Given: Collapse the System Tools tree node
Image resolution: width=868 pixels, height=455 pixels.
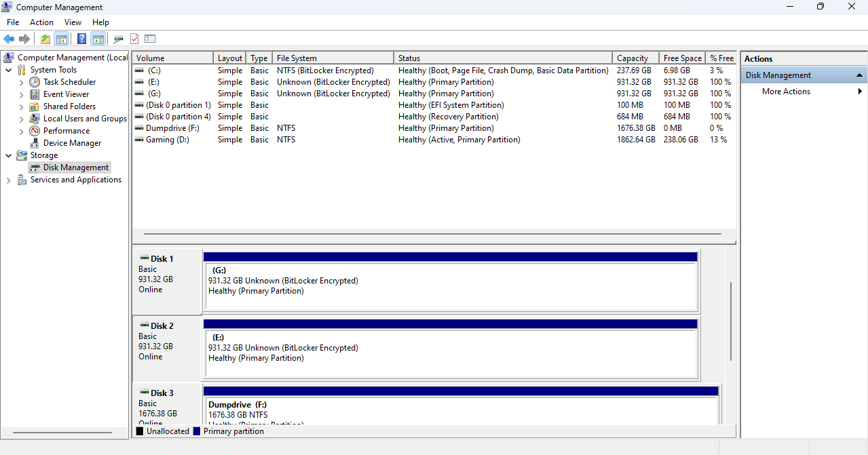Looking at the screenshot, I should coord(8,70).
